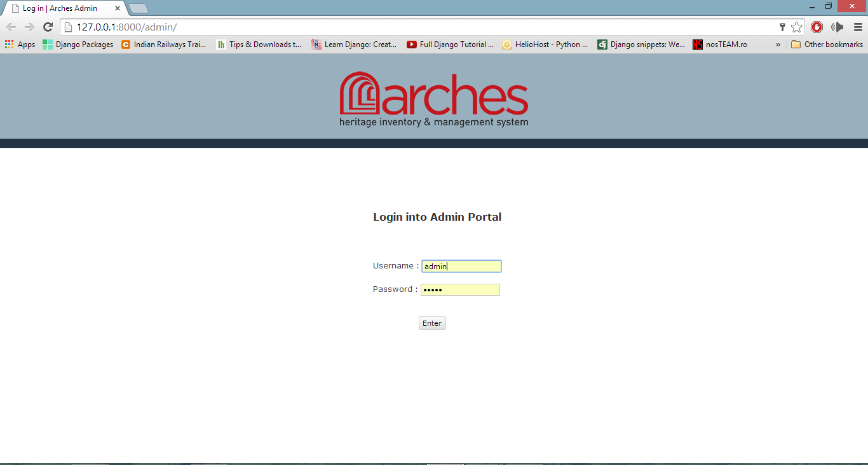Open the Full Django Tutorial bookmark

point(451,45)
